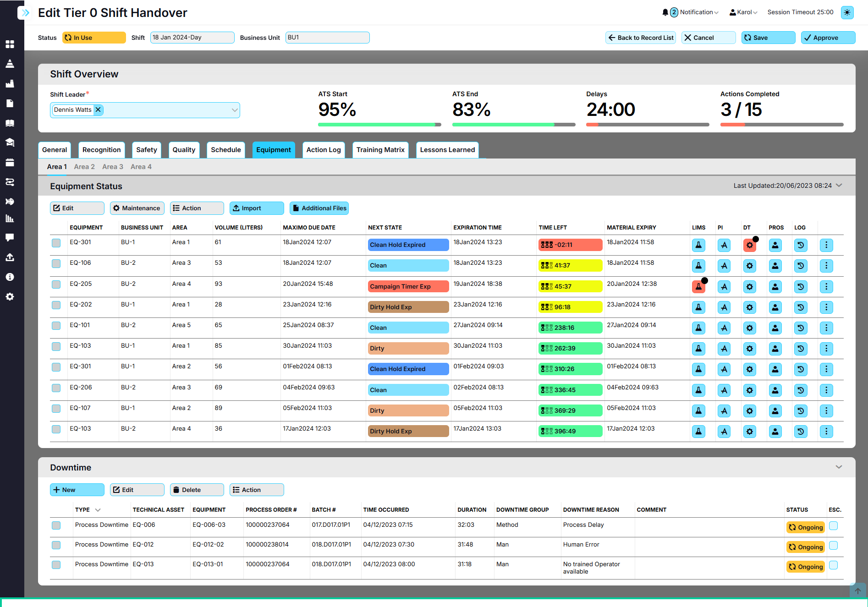The image size is (868, 607).
Task: Open PI icon for EQ-106 row
Action: 724,266
